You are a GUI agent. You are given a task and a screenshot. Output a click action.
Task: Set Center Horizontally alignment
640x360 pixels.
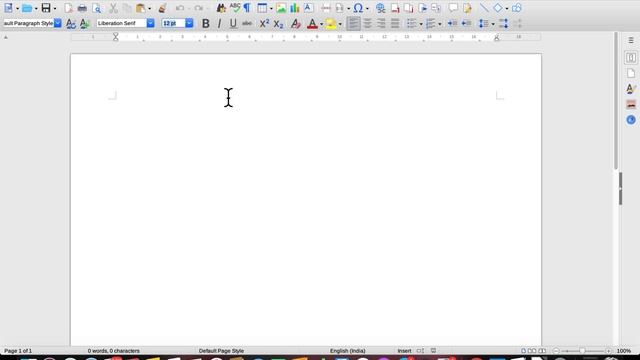tap(367, 24)
